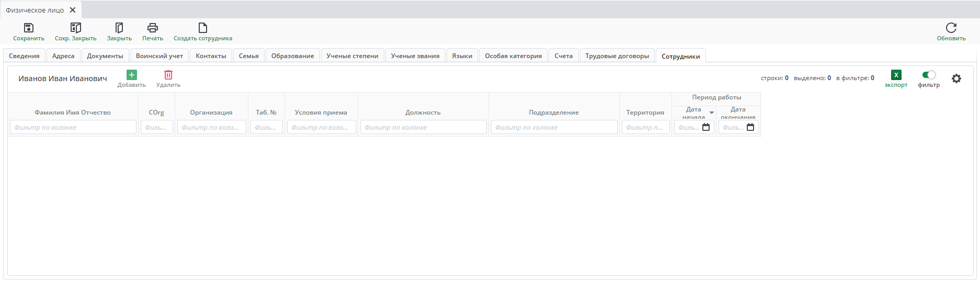Viewport: 980px width, 302px height.
Task: Click the Save and Close (Сохр. Закрыть) icon
Action: click(76, 28)
